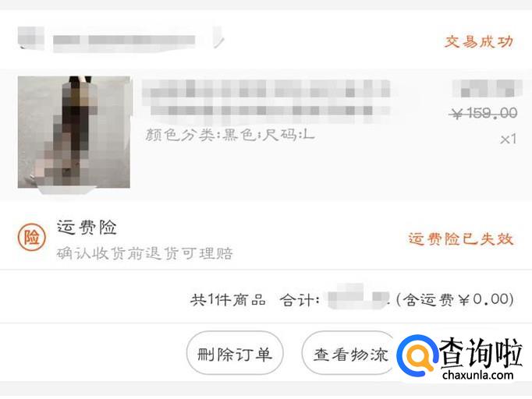Click the 删除订单 button
The width and height of the screenshot is (532, 399).
[235, 353]
